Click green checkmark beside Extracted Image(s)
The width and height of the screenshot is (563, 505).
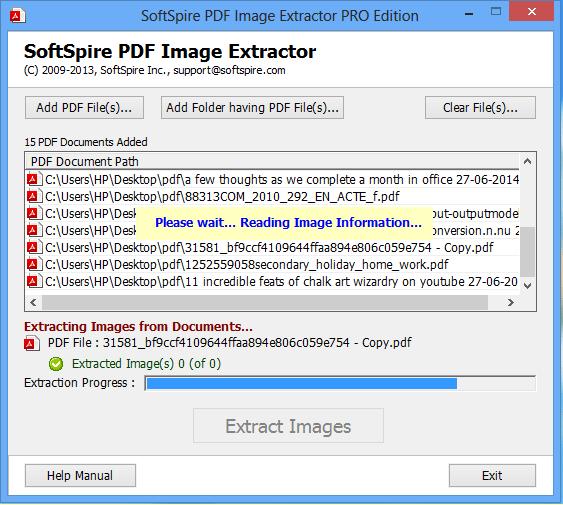pyautogui.click(x=56, y=364)
